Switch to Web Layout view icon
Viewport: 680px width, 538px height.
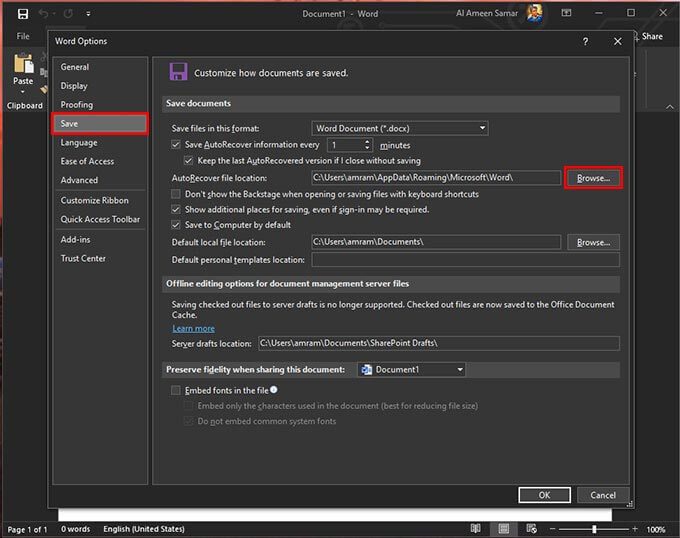tap(531, 529)
